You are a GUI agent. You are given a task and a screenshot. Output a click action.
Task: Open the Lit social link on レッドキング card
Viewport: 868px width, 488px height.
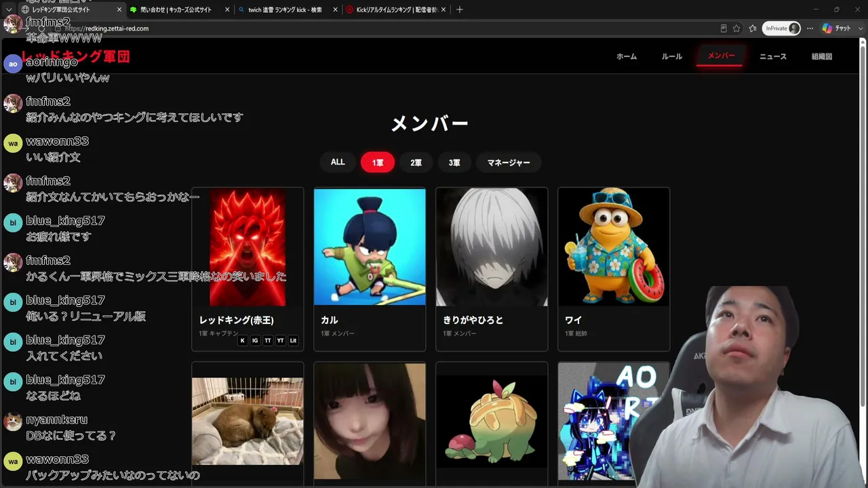293,340
